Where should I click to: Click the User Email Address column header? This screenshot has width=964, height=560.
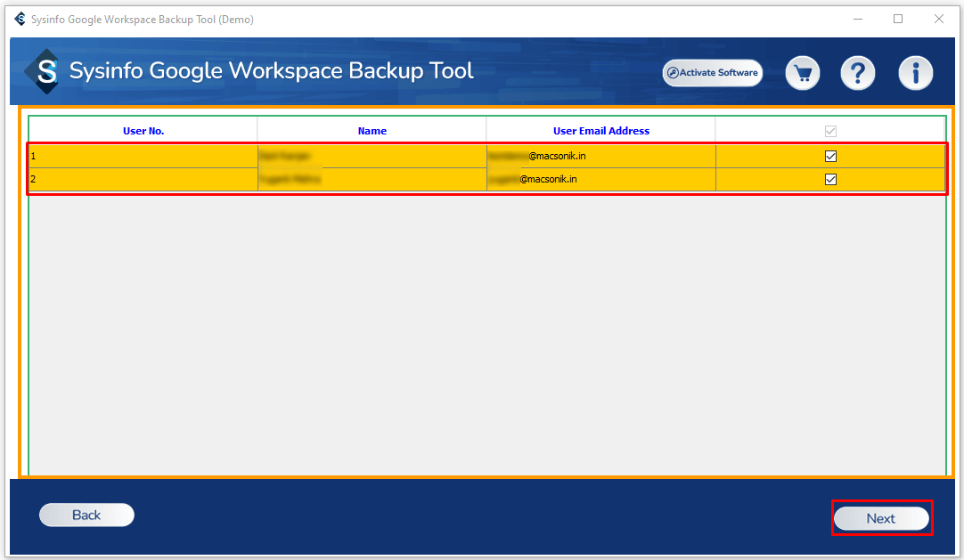click(600, 131)
